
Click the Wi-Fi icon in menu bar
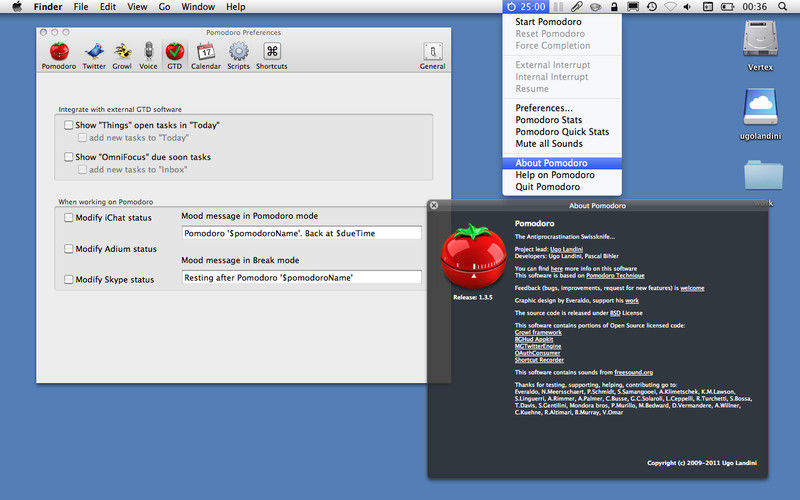[x=670, y=7]
